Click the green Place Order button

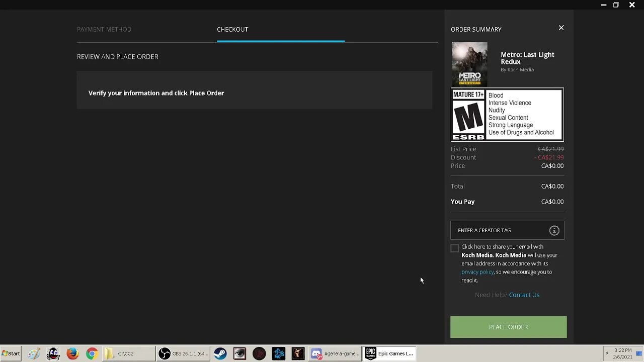click(x=508, y=327)
